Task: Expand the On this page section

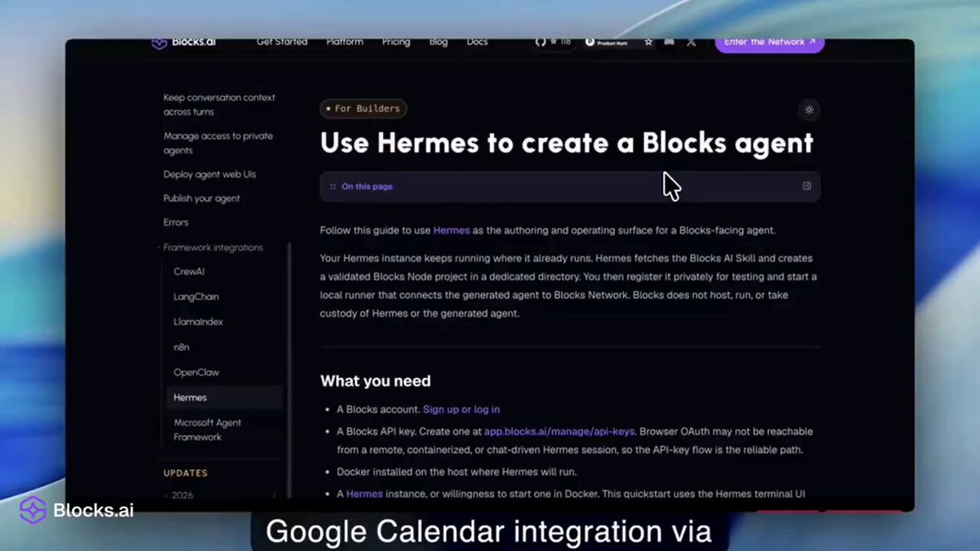Action: click(x=570, y=186)
